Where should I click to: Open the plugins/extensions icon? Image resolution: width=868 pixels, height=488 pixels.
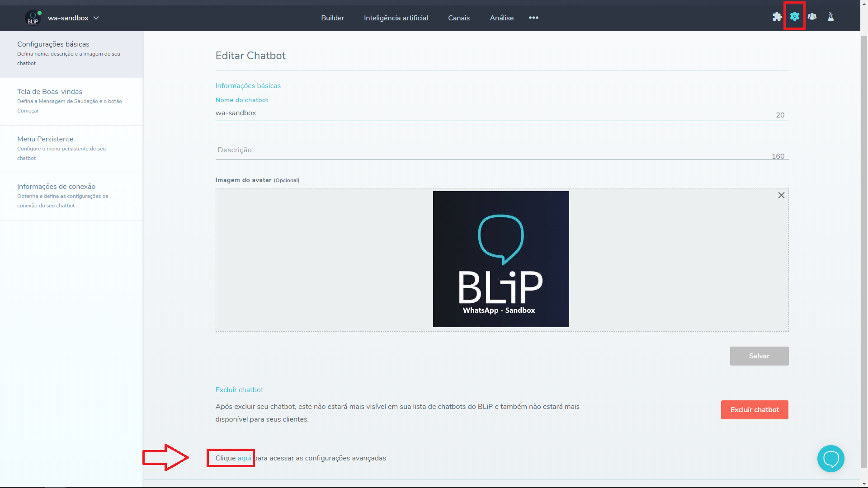pos(777,17)
